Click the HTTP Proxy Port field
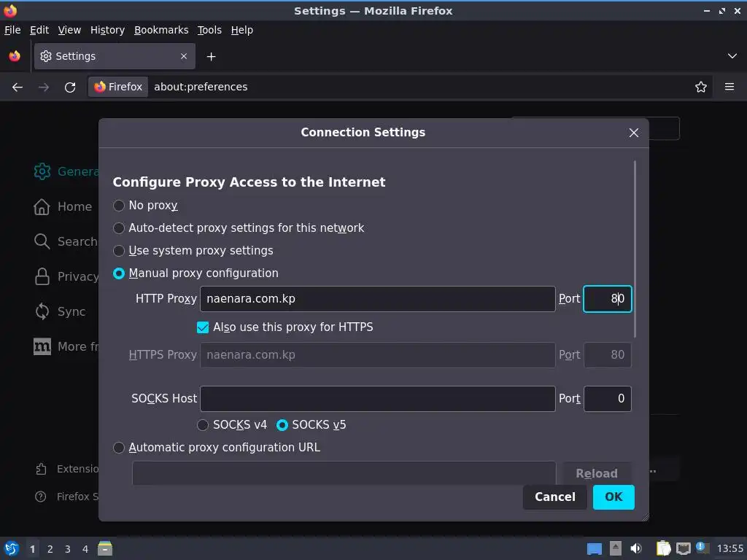747x560 pixels. (608, 299)
